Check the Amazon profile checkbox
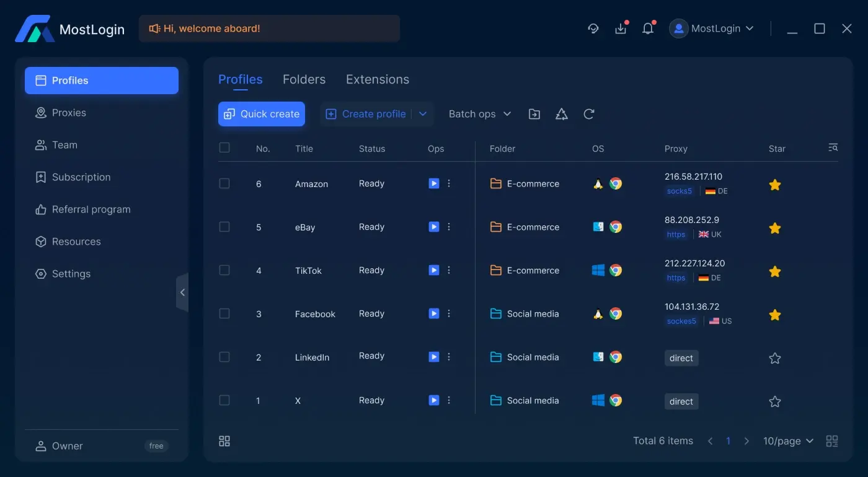 (224, 183)
